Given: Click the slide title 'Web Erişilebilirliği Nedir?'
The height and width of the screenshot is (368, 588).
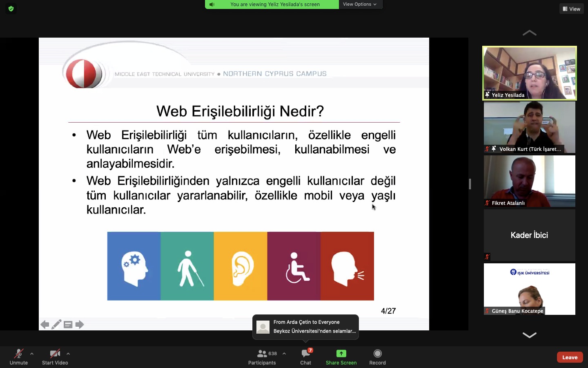Looking at the screenshot, I should [240, 111].
